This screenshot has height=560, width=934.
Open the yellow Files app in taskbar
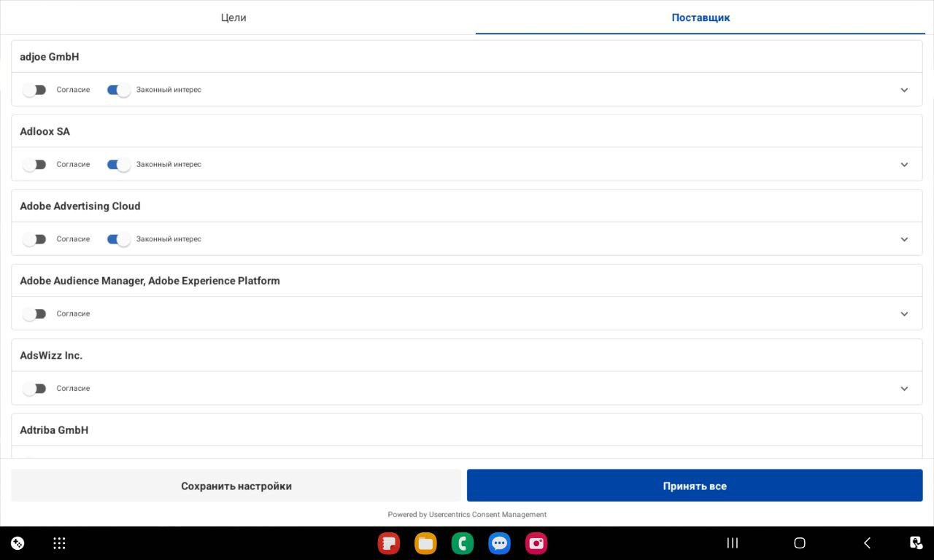point(425,543)
